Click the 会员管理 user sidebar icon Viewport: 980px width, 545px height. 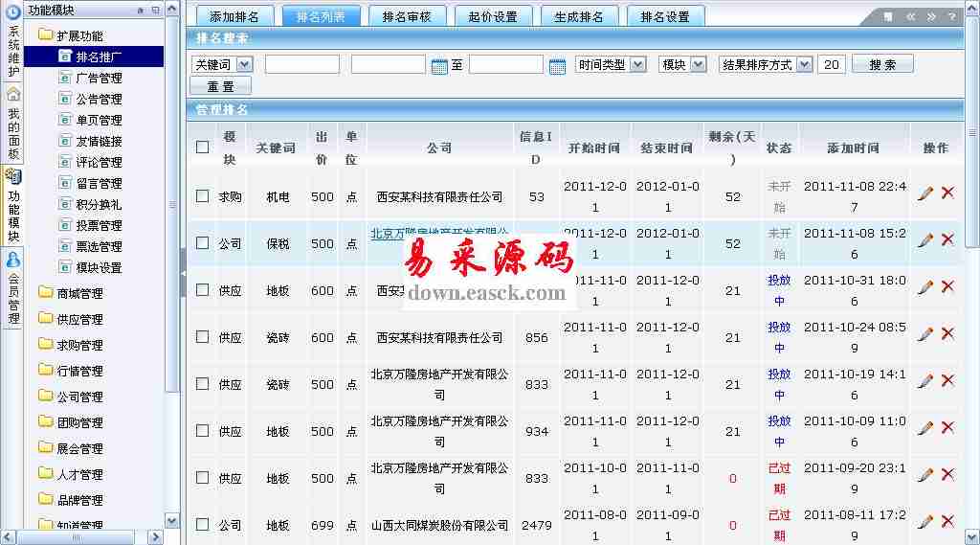pyautogui.click(x=13, y=260)
